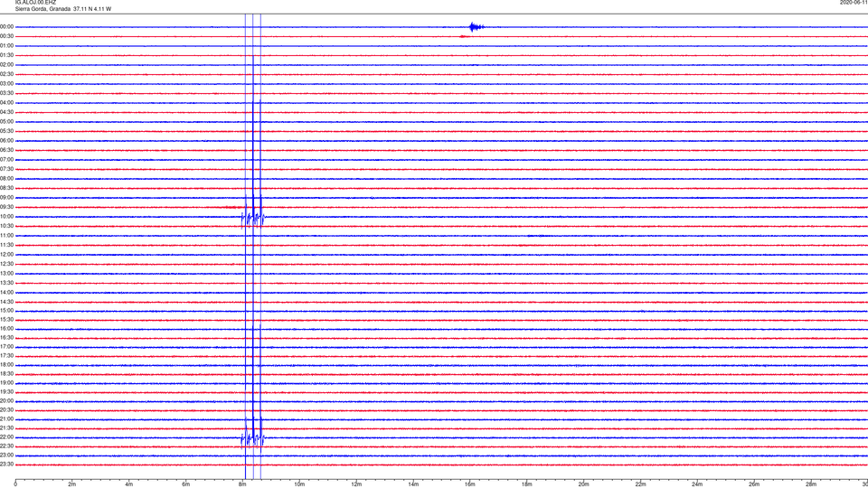Click the 6m tick label on time axis

pyautogui.click(x=186, y=484)
